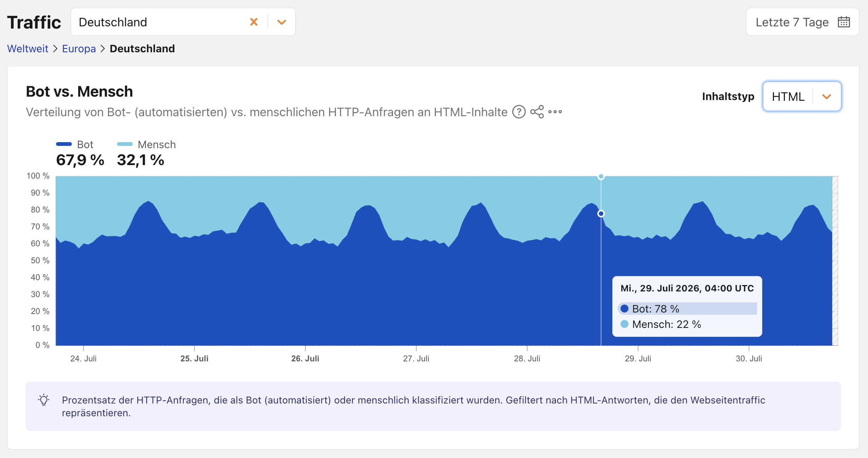The height and width of the screenshot is (458, 868).
Task: Open the three-dot more options menu
Action: tap(555, 112)
